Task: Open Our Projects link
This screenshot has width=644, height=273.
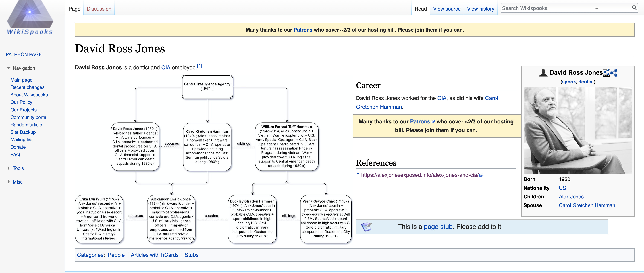Action: [24, 110]
